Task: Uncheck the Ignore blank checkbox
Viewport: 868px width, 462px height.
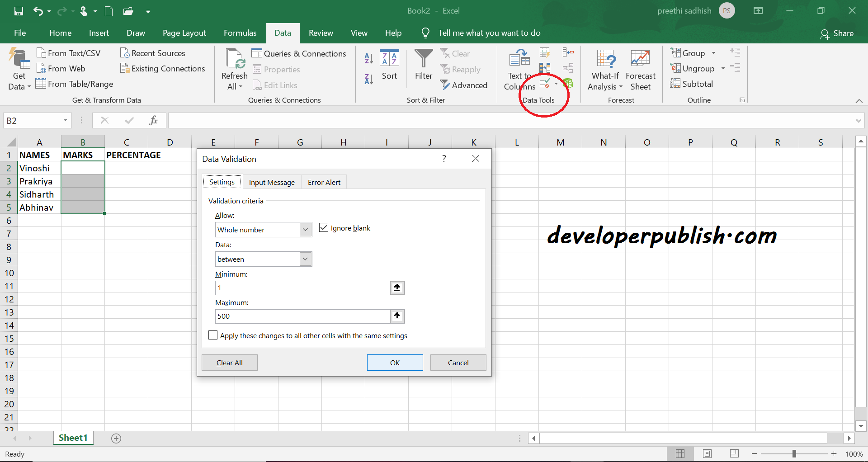Action: (323, 227)
